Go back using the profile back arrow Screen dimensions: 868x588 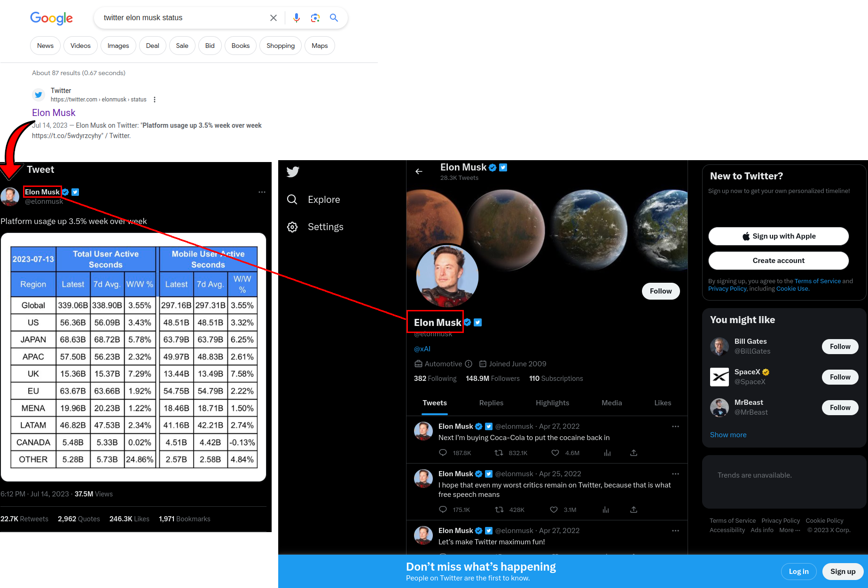pyautogui.click(x=419, y=171)
